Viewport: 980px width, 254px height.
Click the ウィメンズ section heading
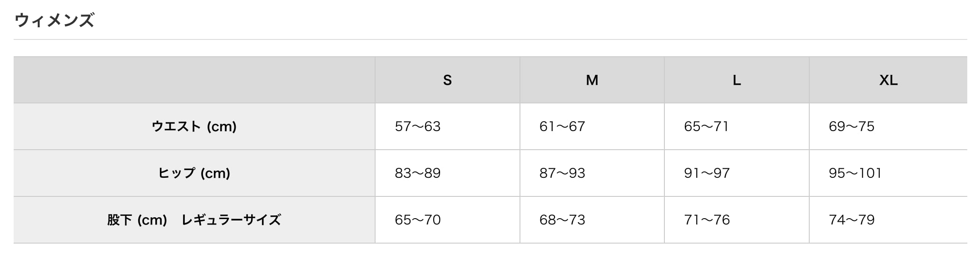click(x=54, y=20)
